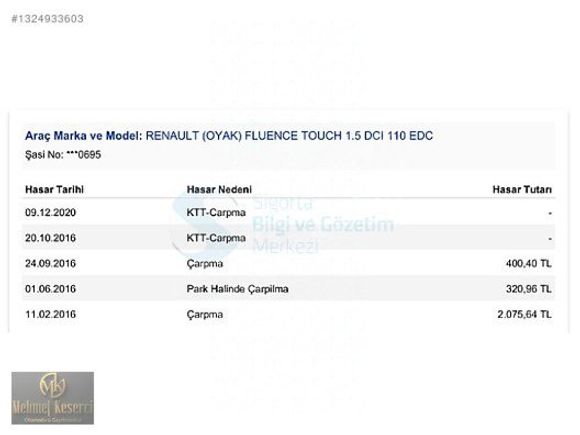
Task: Select the date 20.10.2016
Action: coord(50,238)
